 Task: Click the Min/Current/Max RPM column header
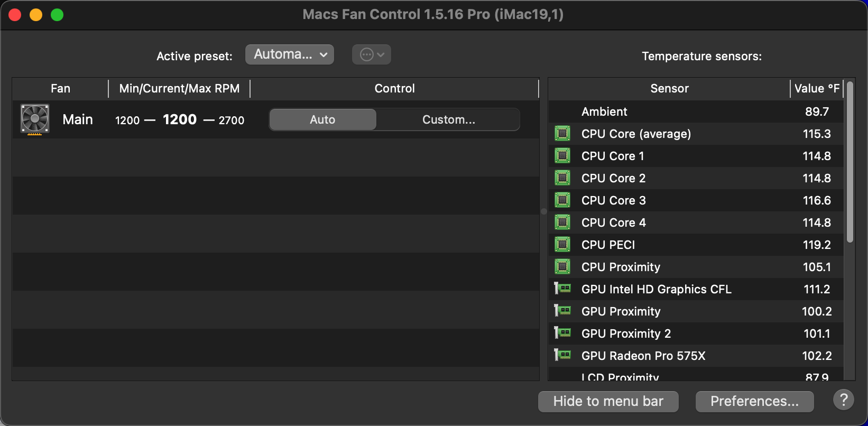point(179,88)
